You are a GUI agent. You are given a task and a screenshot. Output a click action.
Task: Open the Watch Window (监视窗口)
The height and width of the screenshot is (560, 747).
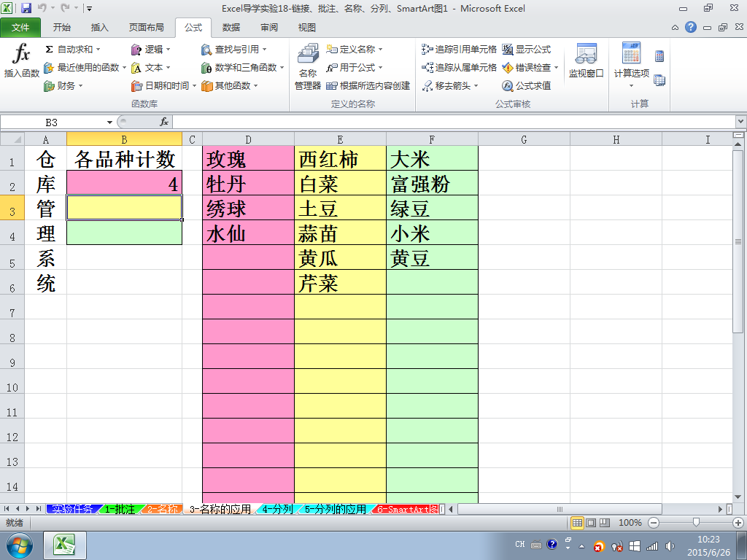tap(586, 61)
